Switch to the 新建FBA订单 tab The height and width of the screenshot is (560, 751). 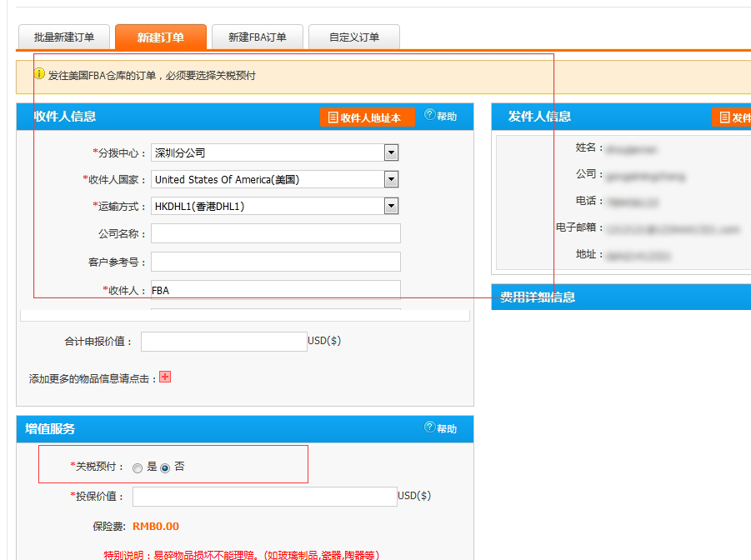(258, 37)
